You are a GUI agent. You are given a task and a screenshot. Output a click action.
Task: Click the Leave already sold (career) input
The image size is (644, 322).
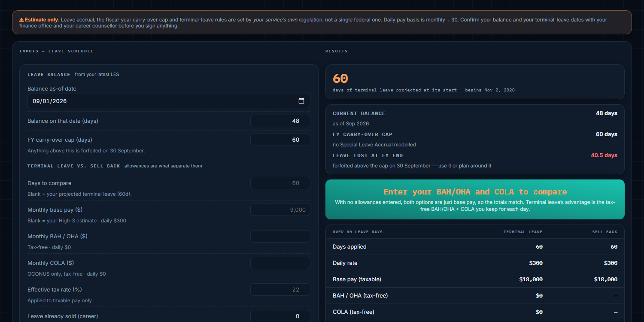tap(280, 316)
